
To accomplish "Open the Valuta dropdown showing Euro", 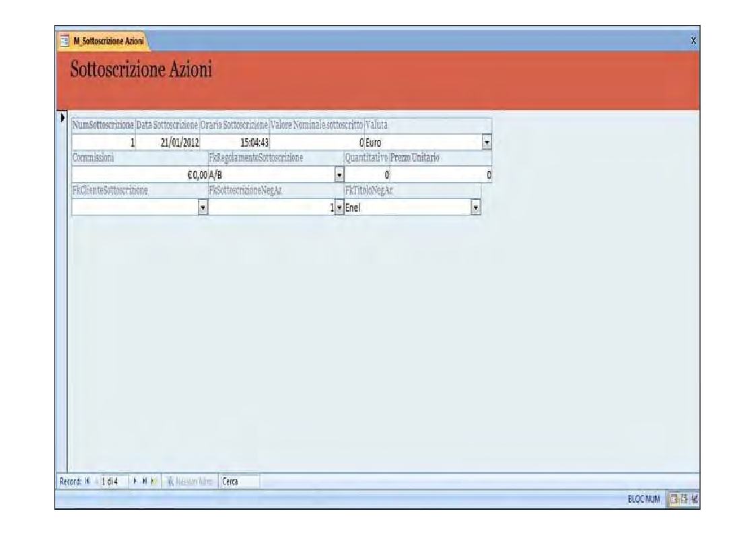I will click(x=487, y=142).
